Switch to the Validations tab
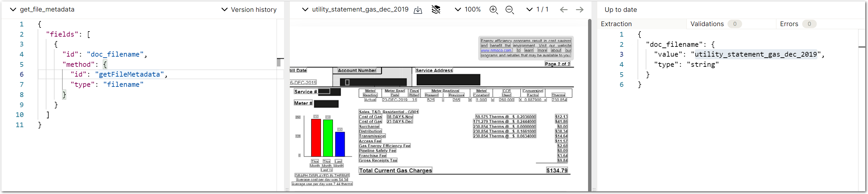This screenshot has width=868, height=194. tap(707, 24)
